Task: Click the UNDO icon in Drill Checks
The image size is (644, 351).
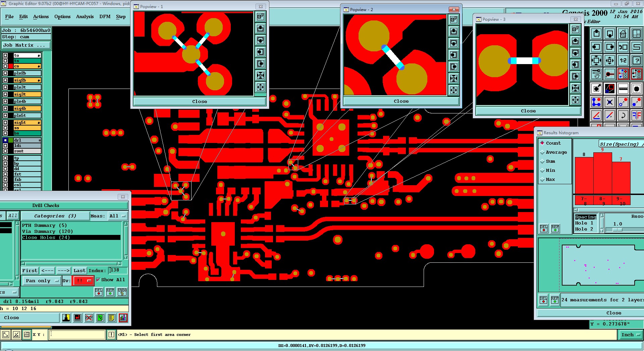Action: coord(122,292)
